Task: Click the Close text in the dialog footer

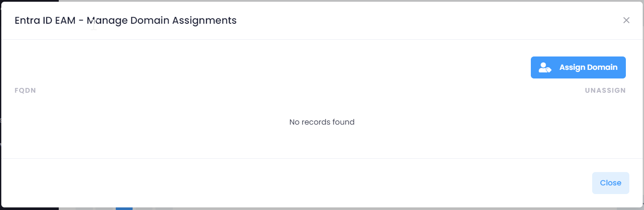Action: point(610,183)
